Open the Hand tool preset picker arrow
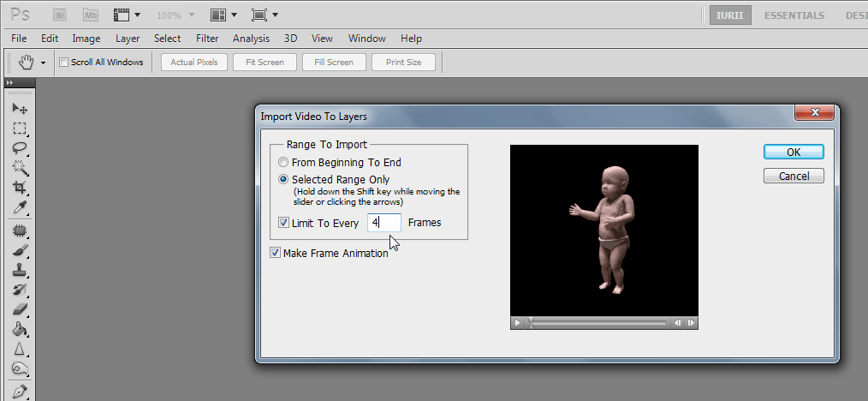 [x=43, y=63]
